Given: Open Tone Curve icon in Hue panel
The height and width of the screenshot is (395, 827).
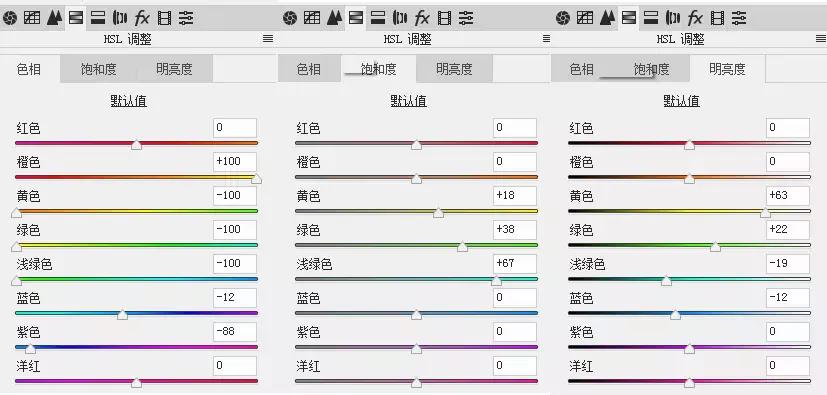Looking at the screenshot, I should 32,18.
